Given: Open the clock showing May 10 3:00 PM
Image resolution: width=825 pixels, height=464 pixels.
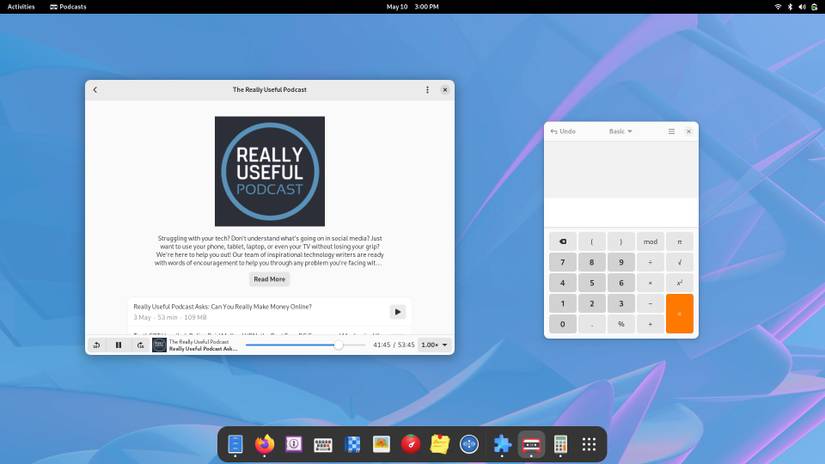Looking at the screenshot, I should (412, 7).
